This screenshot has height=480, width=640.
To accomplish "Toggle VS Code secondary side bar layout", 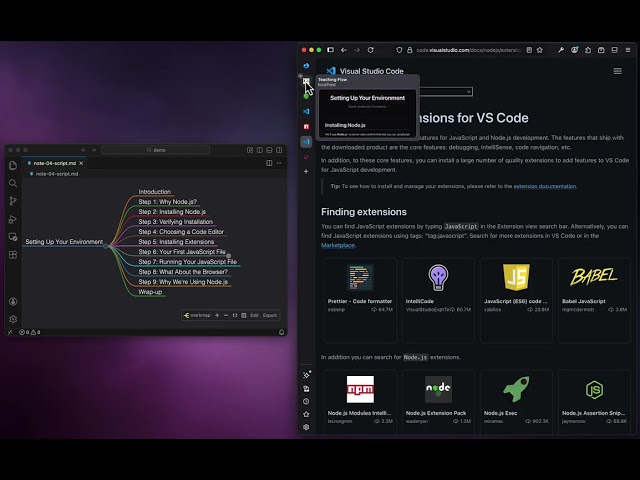I will click(x=279, y=150).
